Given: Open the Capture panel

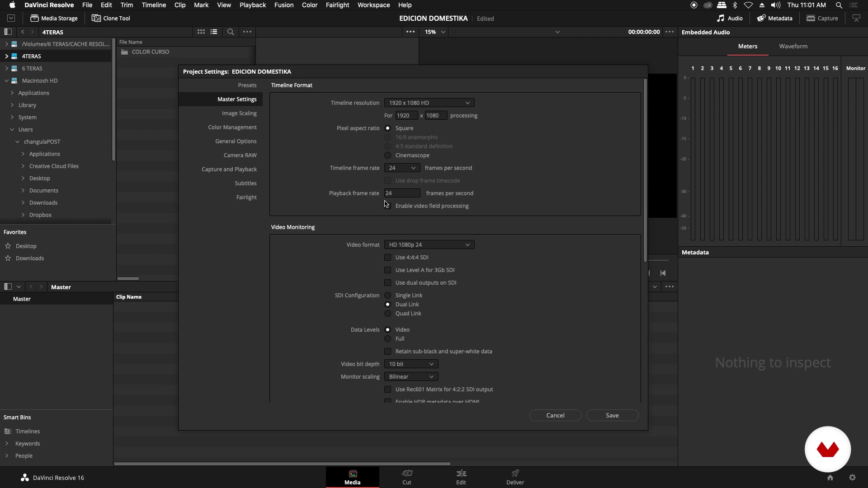Looking at the screenshot, I should (x=822, y=18).
